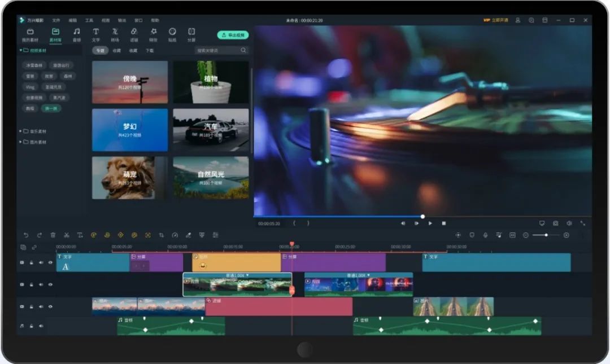The image size is (610, 364).
Task: Switch to the 下载 (Download) tab
Action: (x=150, y=50)
